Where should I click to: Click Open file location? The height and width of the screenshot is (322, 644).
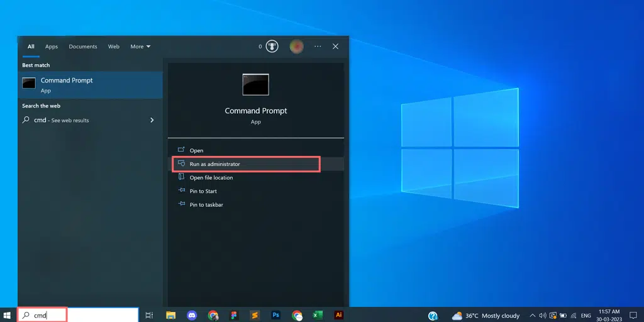pyautogui.click(x=211, y=178)
